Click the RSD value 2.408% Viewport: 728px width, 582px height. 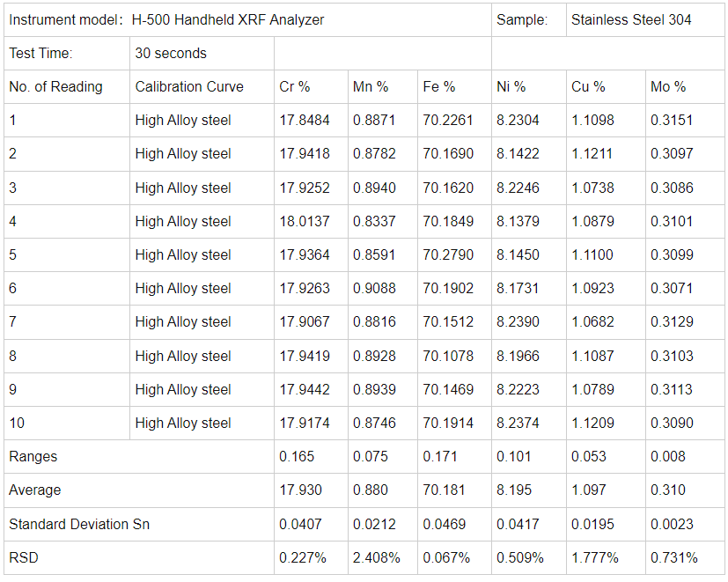(377, 557)
